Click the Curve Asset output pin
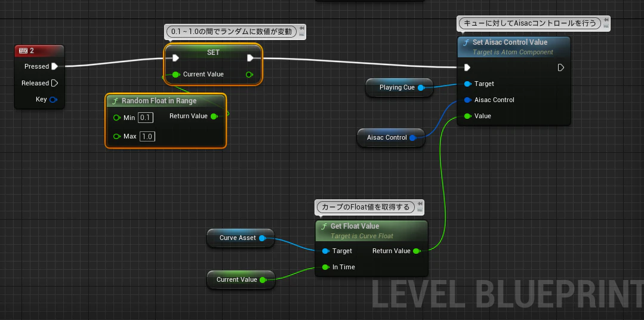Screen dimensions: 644x320 pyautogui.click(x=262, y=238)
